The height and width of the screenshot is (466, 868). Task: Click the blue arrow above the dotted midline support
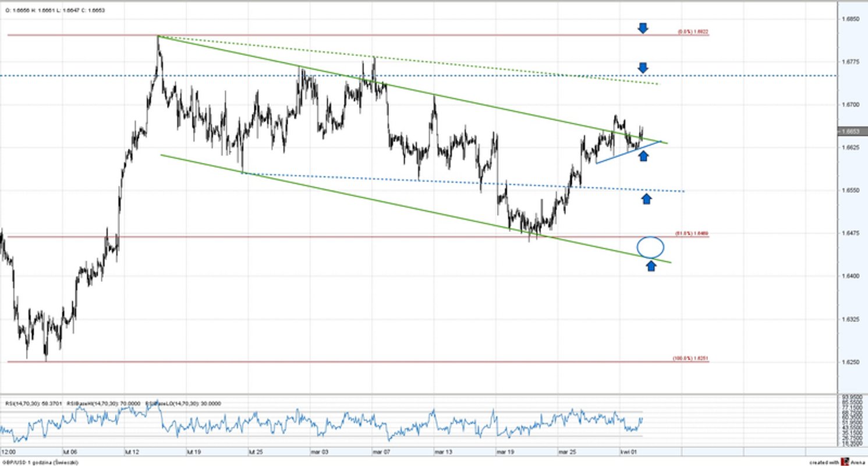647,199
